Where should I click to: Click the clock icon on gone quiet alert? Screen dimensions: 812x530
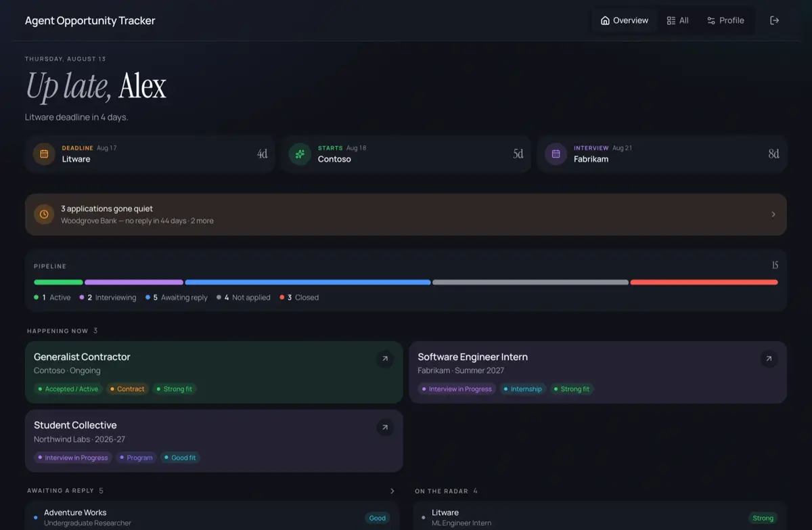click(x=44, y=214)
